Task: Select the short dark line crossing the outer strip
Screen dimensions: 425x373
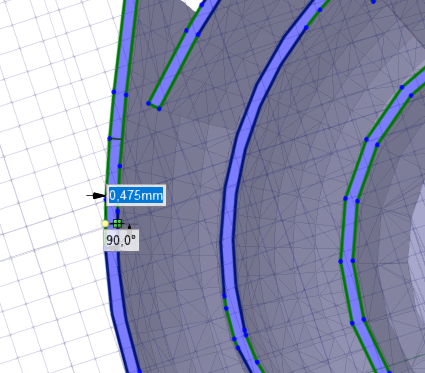Action: 115,139
